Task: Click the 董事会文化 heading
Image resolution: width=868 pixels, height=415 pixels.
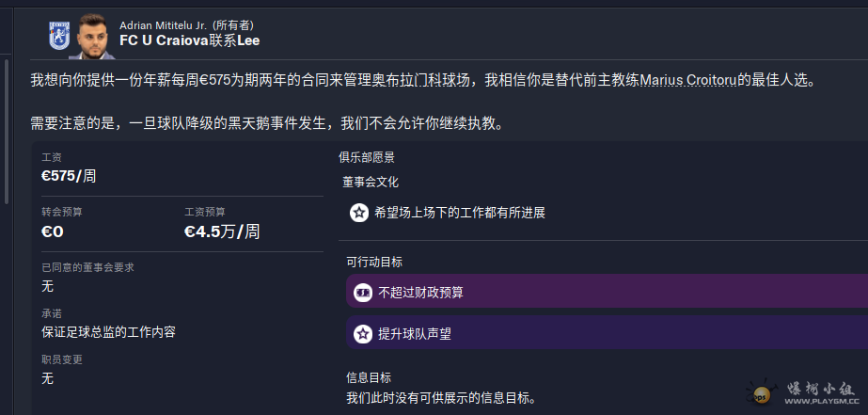Action: [372, 183]
